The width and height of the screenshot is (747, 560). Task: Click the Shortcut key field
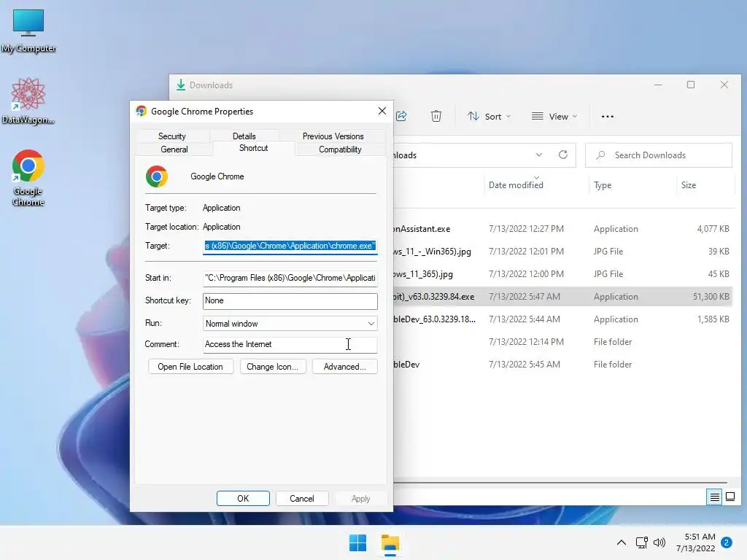click(x=290, y=300)
